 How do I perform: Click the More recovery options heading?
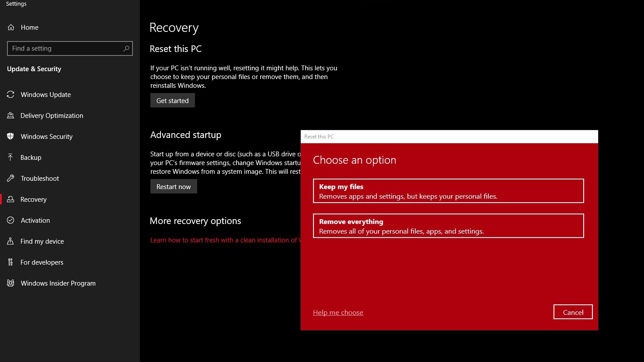(x=195, y=221)
